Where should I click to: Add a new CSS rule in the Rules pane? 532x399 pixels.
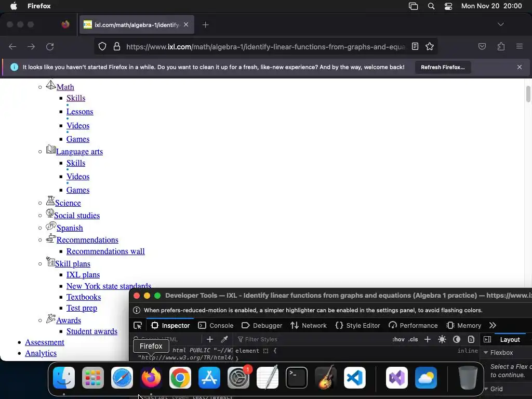[x=428, y=339]
